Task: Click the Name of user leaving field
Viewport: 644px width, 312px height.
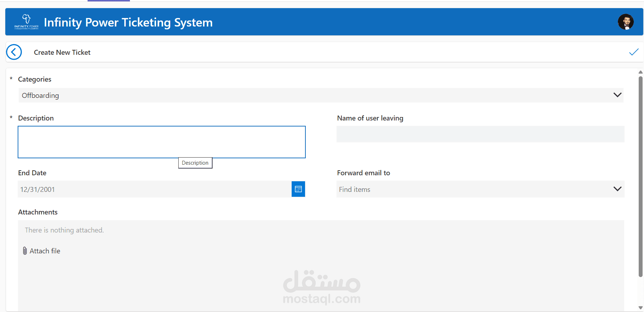Action: tap(481, 134)
